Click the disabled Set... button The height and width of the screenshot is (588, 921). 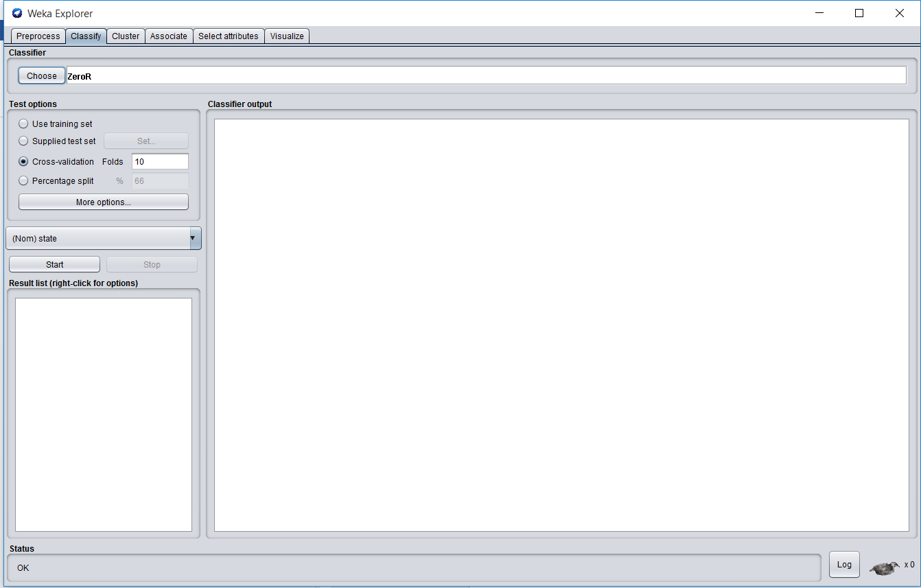tap(146, 141)
